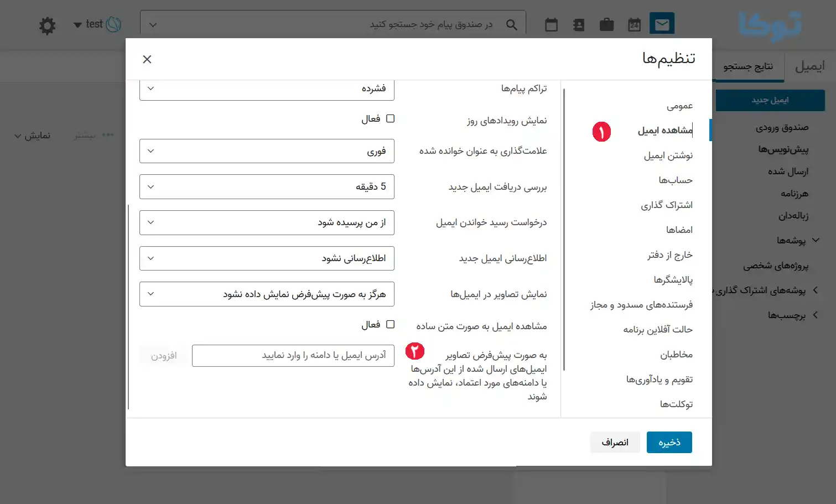Toggle مشاهده ایمیل به صورت متن ساده checkbox
Screen dimensions: 836x504
pos(390,324)
